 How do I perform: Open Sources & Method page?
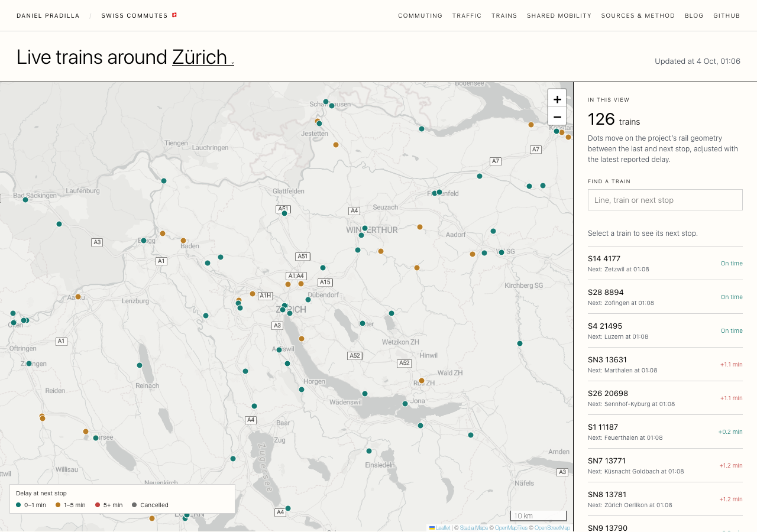coord(638,16)
